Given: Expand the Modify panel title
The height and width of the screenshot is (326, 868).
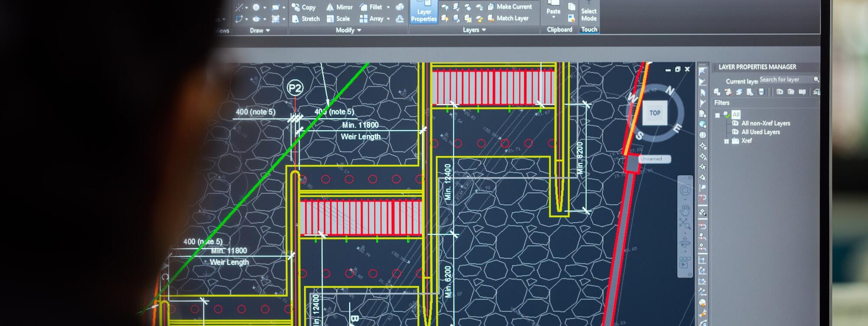Looking at the screenshot, I should click(x=349, y=30).
